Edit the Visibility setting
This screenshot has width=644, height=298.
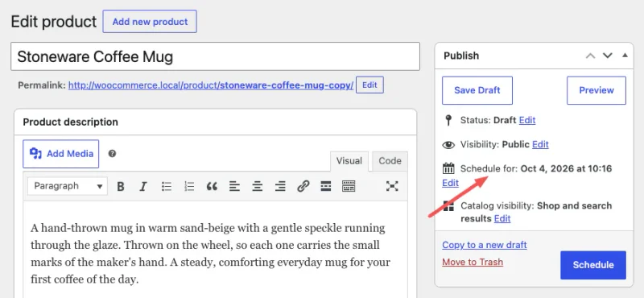coord(540,145)
